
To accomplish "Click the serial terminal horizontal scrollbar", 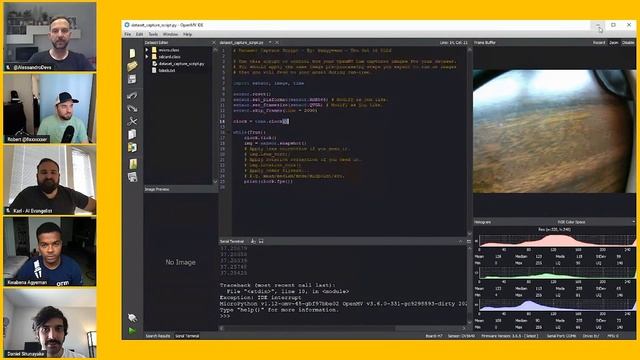I will [x=343, y=328].
